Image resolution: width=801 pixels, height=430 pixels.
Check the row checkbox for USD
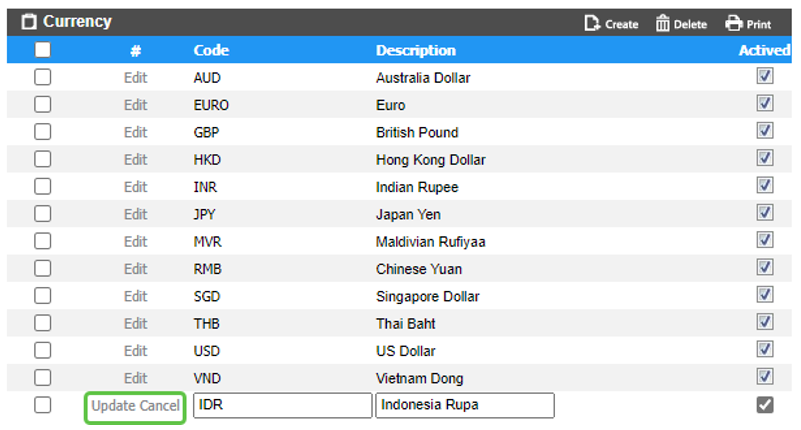coord(42,351)
